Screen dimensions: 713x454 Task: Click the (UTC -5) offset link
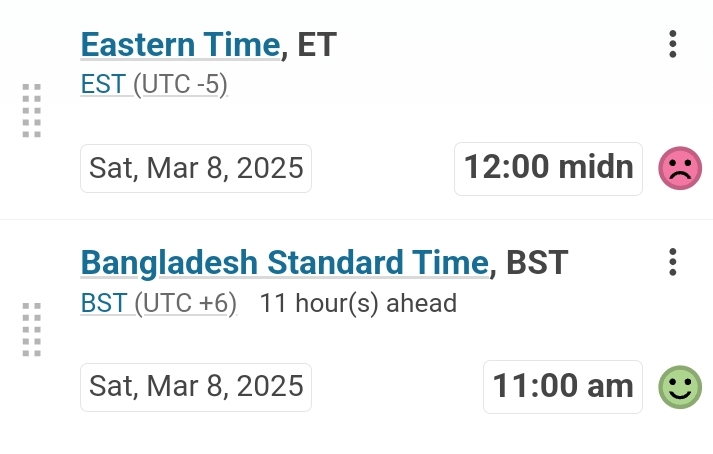181,85
